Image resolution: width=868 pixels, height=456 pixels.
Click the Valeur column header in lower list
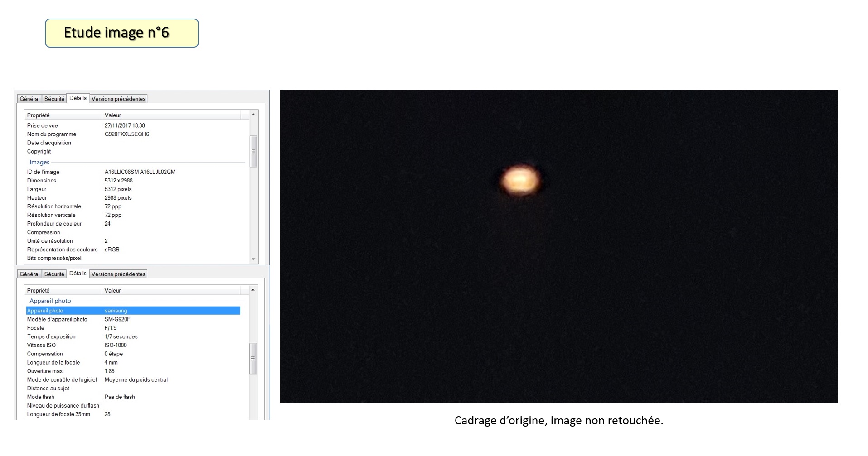171,290
